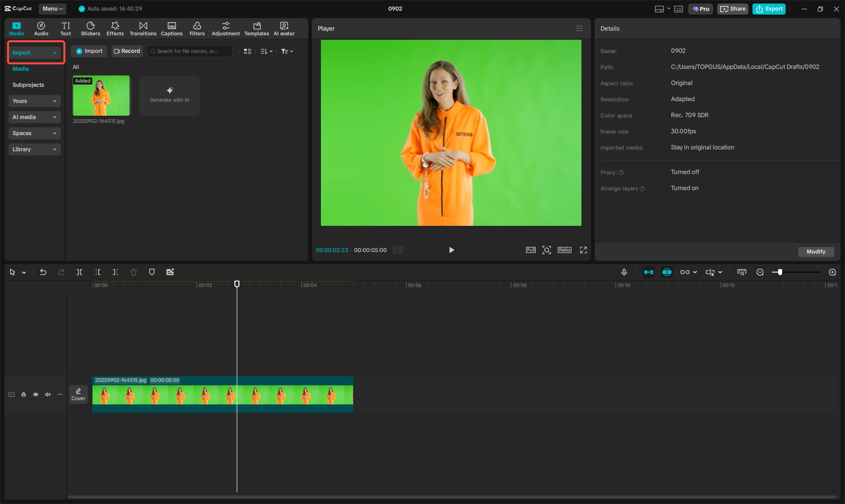Open the Stickers panel
This screenshot has height=504, width=845.
[91, 28]
